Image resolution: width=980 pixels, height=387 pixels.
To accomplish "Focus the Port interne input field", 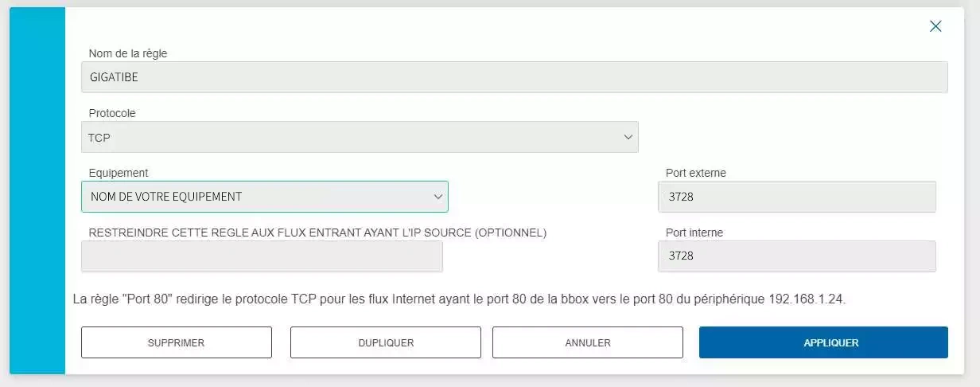I will point(796,256).
